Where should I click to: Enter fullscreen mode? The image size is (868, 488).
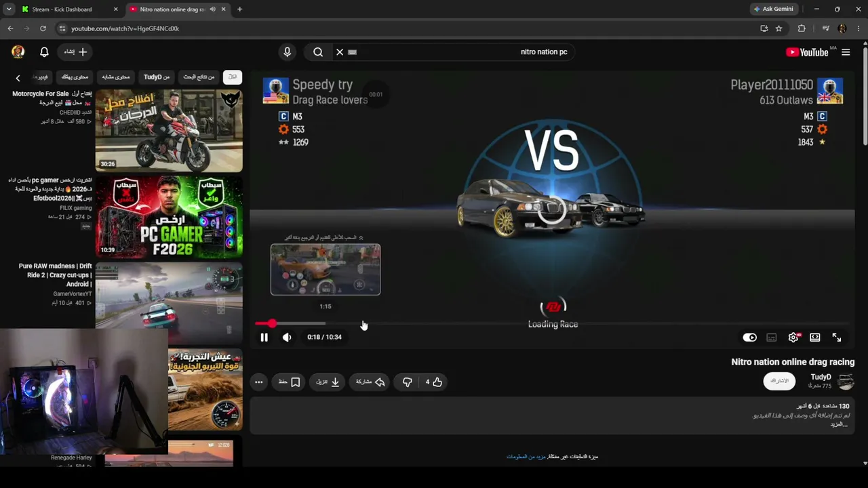837,338
